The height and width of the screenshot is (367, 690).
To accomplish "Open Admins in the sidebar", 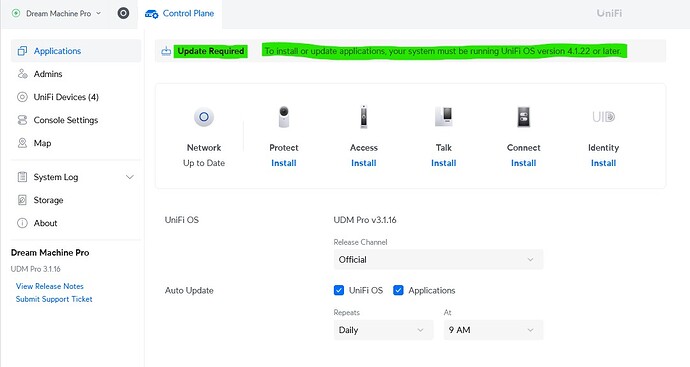I will (x=76, y=74).
